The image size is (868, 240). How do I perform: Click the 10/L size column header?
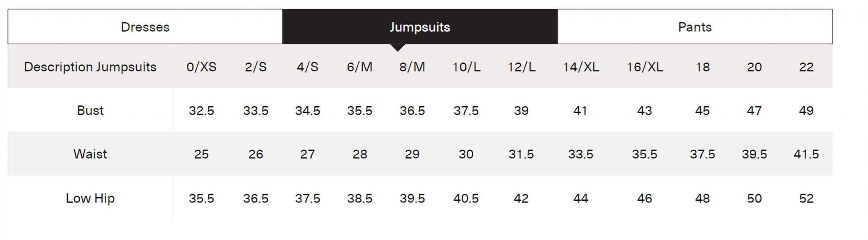(x=466, y=67)
